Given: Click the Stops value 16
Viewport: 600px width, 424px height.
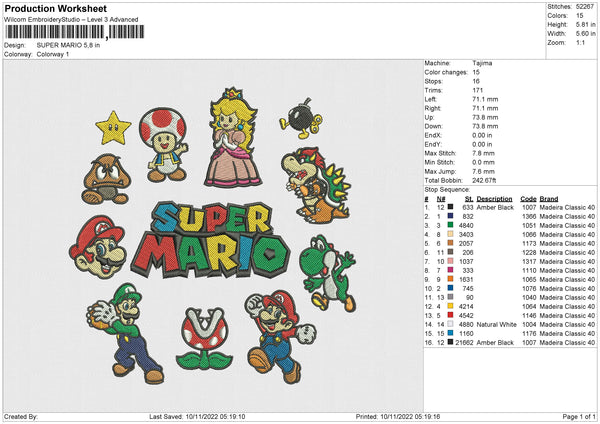Looking at the screenshot, I should pyautogui.click(x=476, y=81).
